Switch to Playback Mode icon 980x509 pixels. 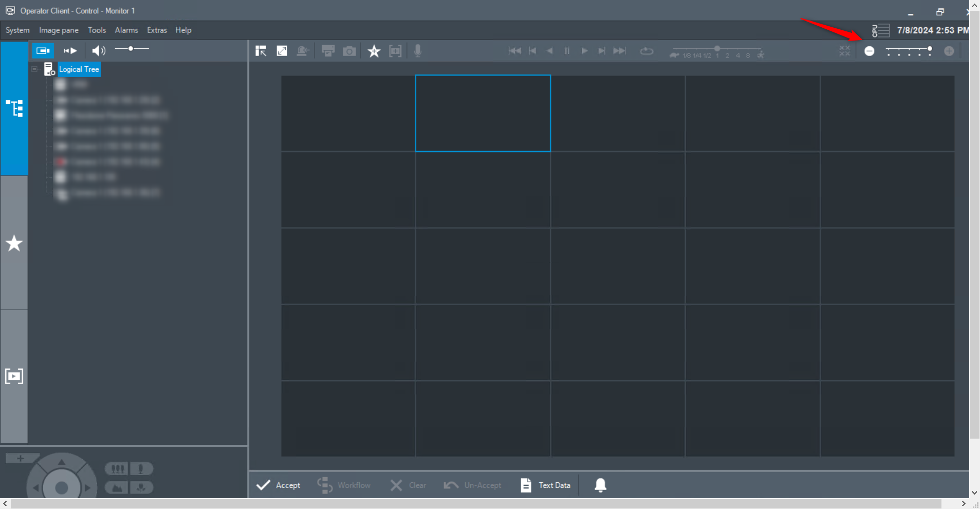70,50
